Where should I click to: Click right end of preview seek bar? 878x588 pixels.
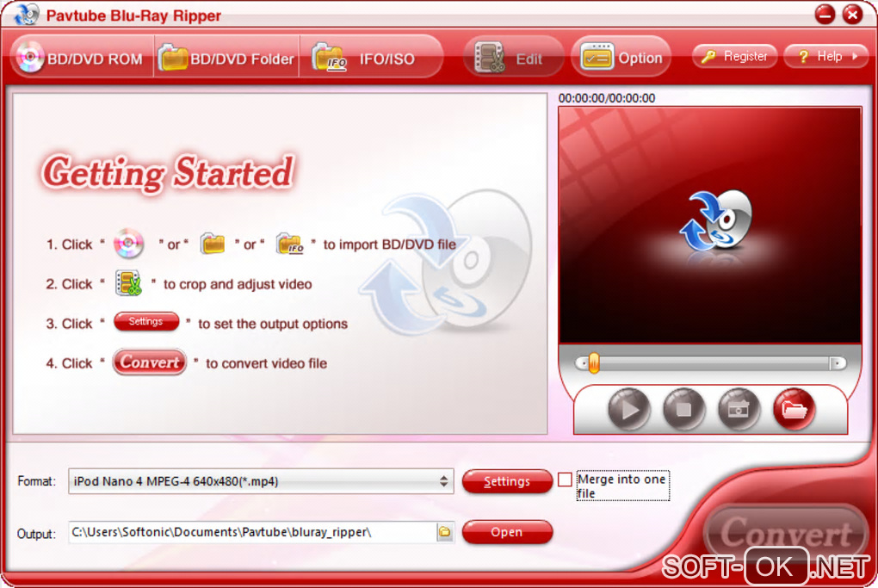click(838, 363)
